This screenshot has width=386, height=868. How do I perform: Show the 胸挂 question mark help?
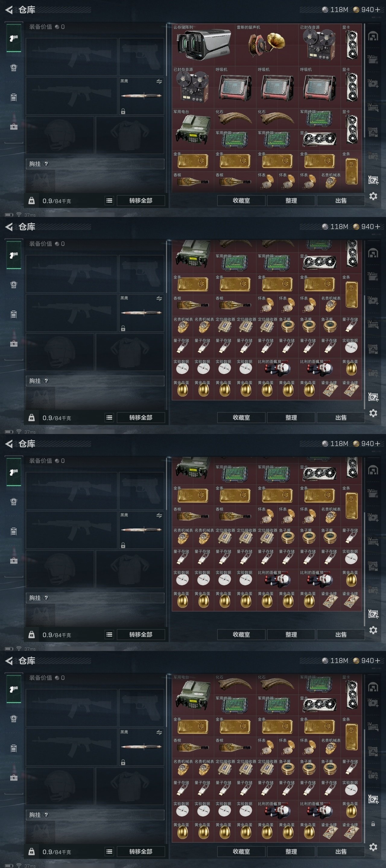point(46,164)
